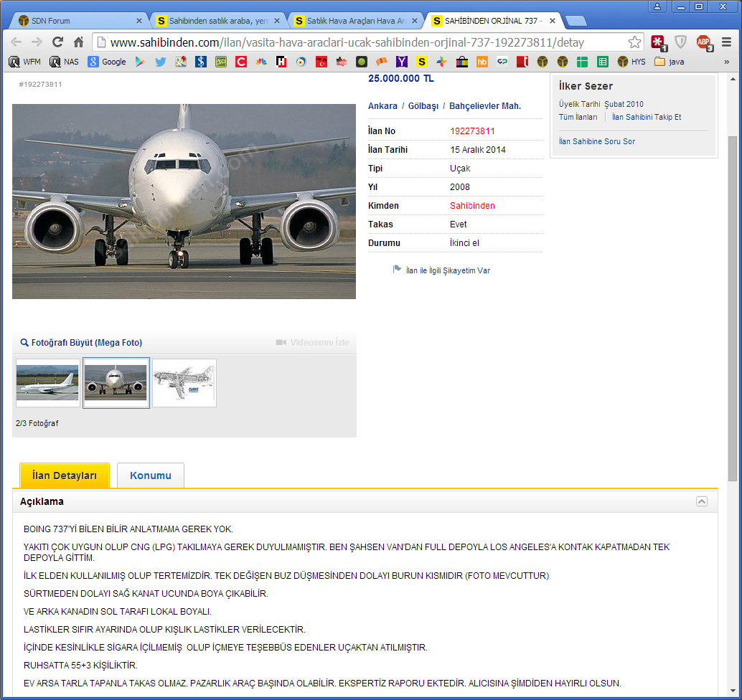Click Fotoğrafı Büyüt (Mega Foto)

tap(81, 342)
